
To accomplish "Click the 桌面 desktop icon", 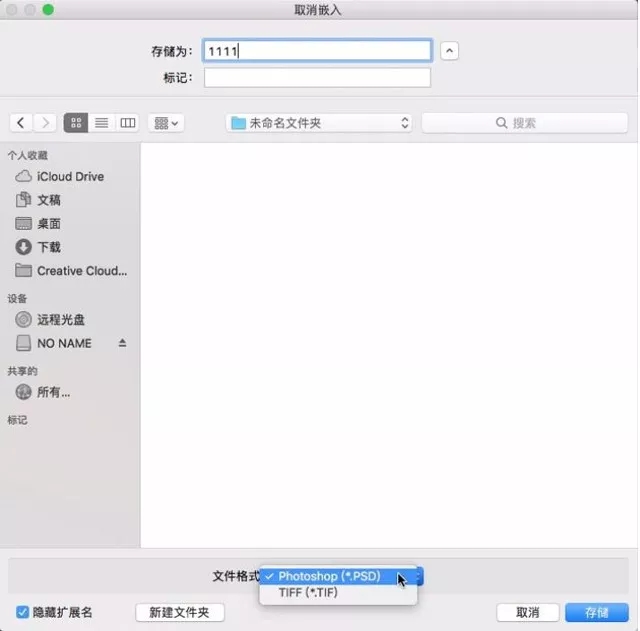I will pyautogui.click(x=23, y=224).
